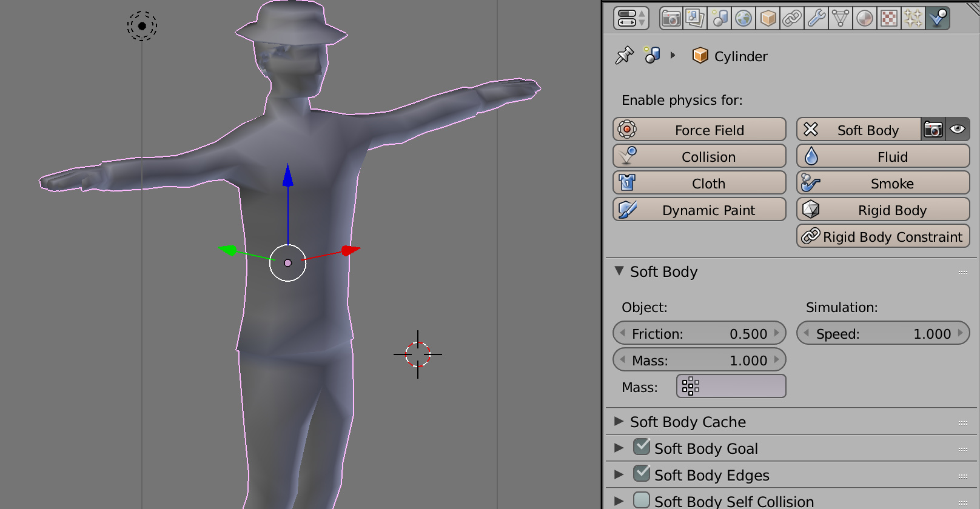Toggle Soft Body viewport eye visibility
This screenshot has height=509, width=980.
click(958, 130)
